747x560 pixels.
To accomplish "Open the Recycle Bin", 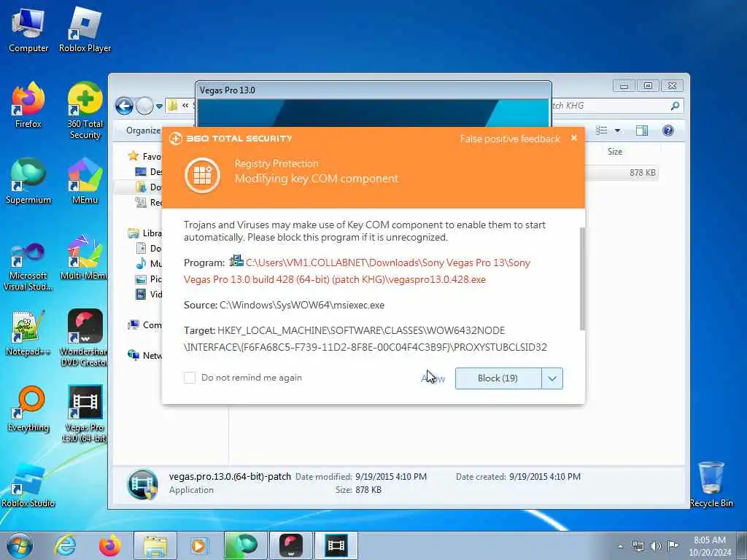I will [711, 485].
